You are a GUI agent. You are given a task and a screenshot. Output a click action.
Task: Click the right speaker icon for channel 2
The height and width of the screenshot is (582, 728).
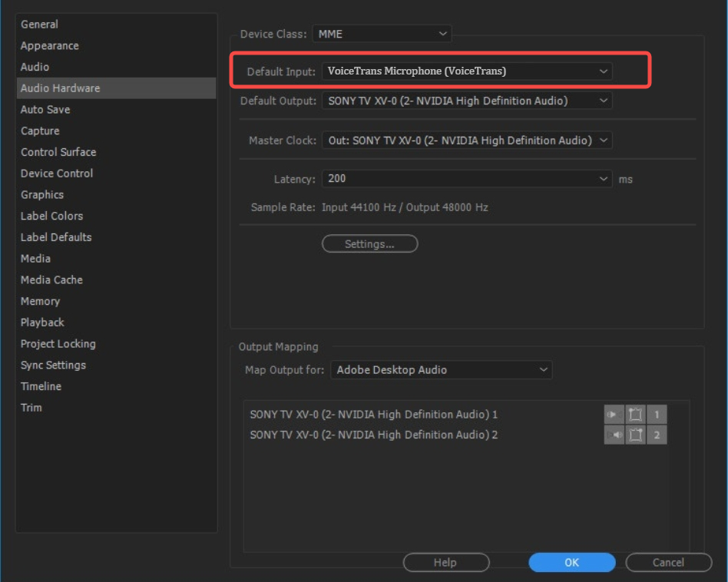click(614, 435)
